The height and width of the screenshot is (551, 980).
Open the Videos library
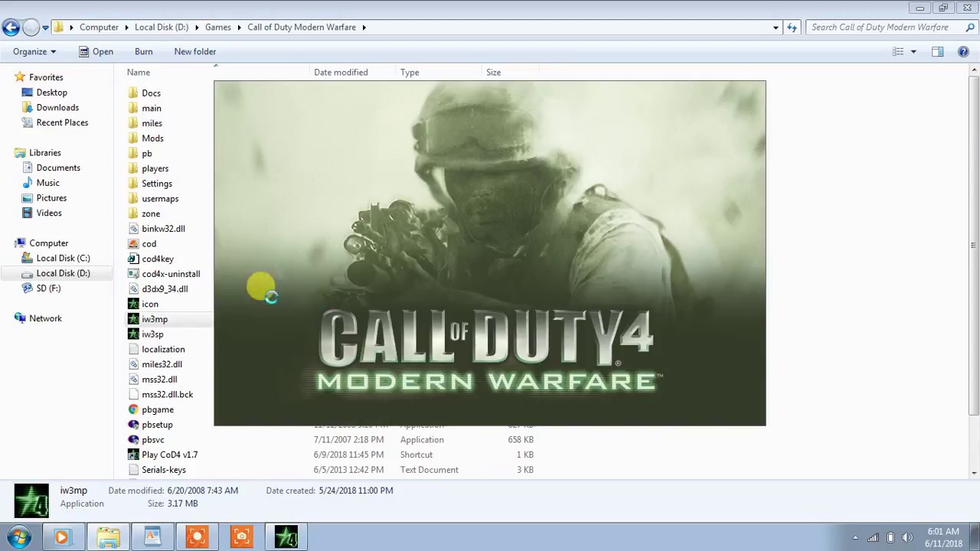click(49, 213)
